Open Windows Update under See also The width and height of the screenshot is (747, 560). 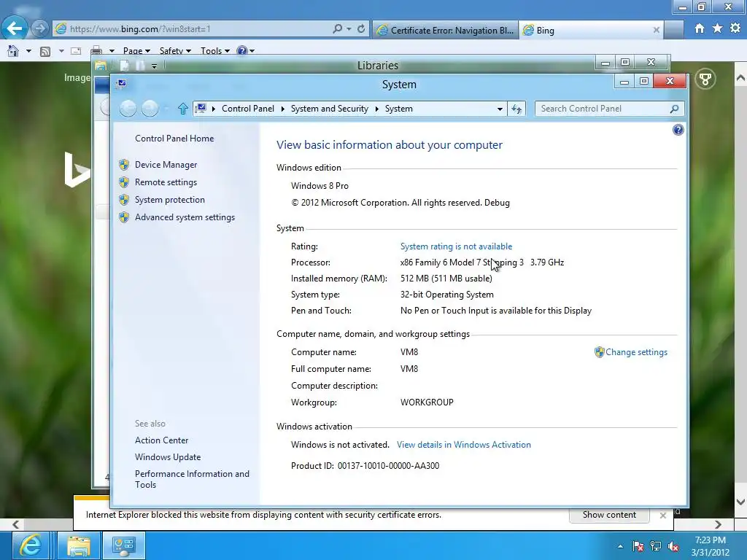tap(168, 457)
